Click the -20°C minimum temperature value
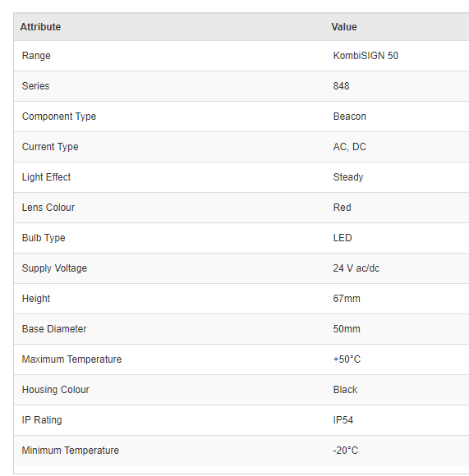 tap(345, 451)
